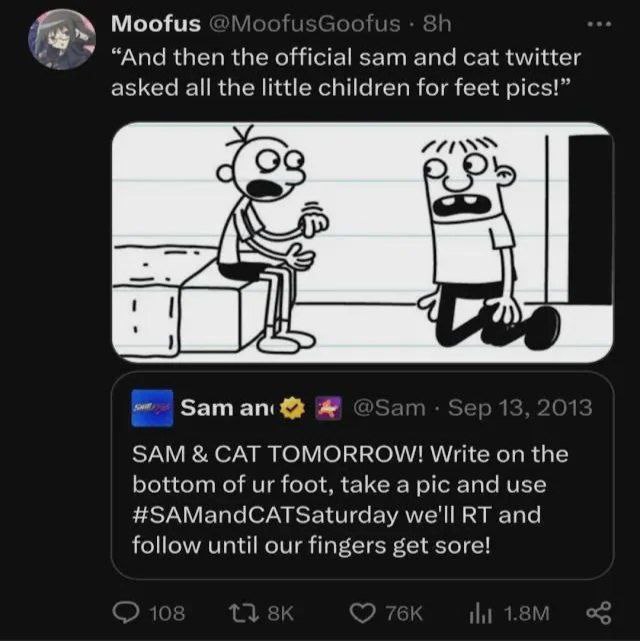Open the quoted Sam & Cat tweet text
The height and width of the screenshot is (641, 640).
pos(350,500)
